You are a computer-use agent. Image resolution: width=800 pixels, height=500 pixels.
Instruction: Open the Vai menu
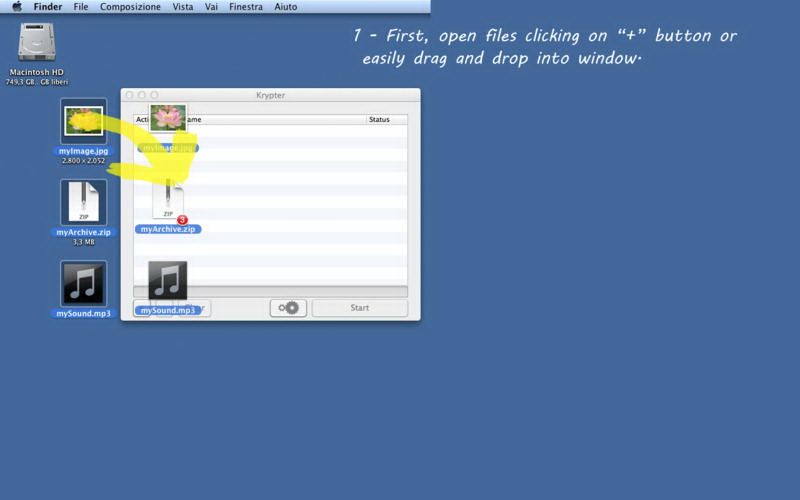point(212,7)
